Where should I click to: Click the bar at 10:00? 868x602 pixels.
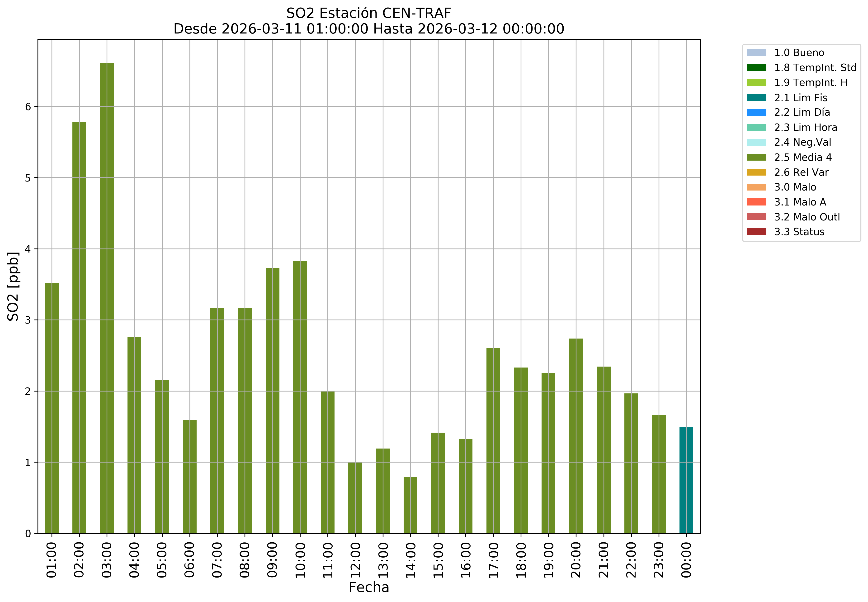click(x=300, y=397)
